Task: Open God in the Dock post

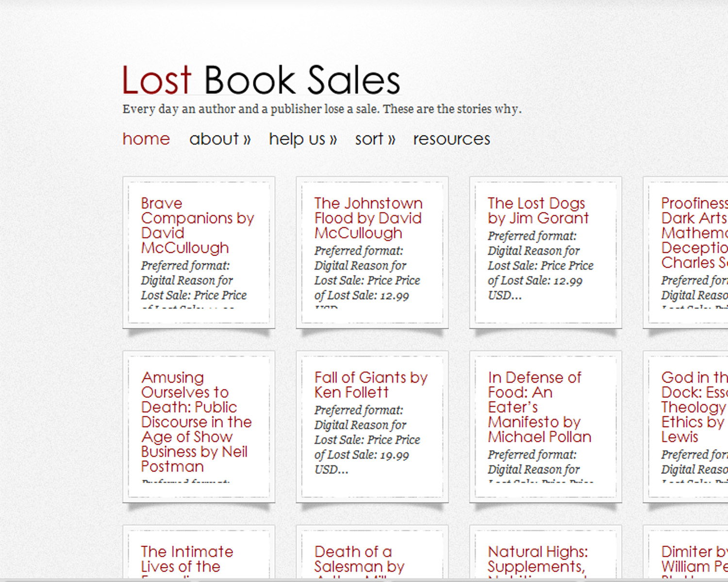Action: pos(694,407)
